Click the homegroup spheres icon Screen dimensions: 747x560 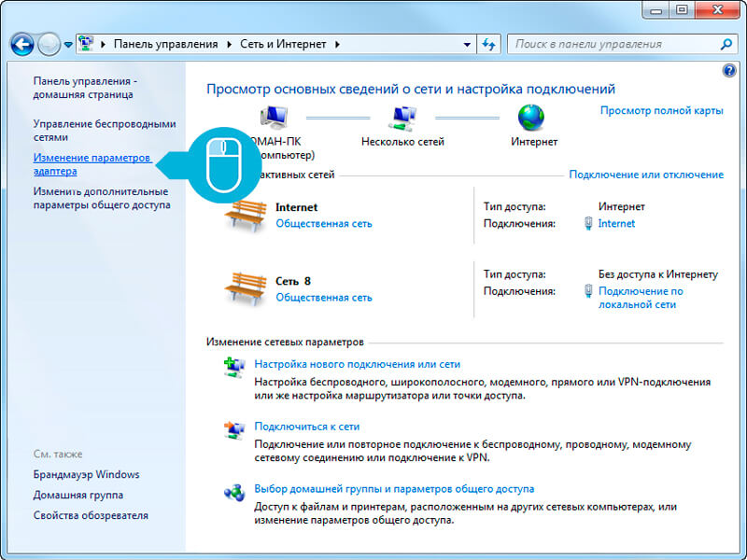pos(234,493)
